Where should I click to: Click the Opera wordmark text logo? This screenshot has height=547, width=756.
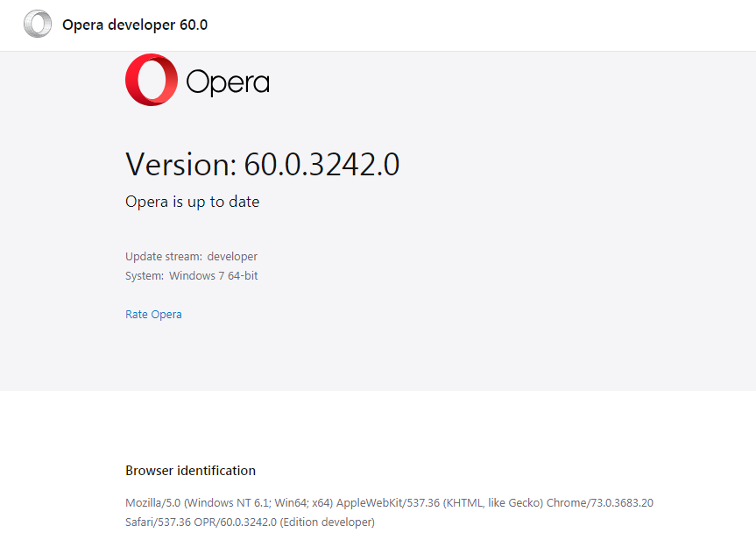(228, 82)
